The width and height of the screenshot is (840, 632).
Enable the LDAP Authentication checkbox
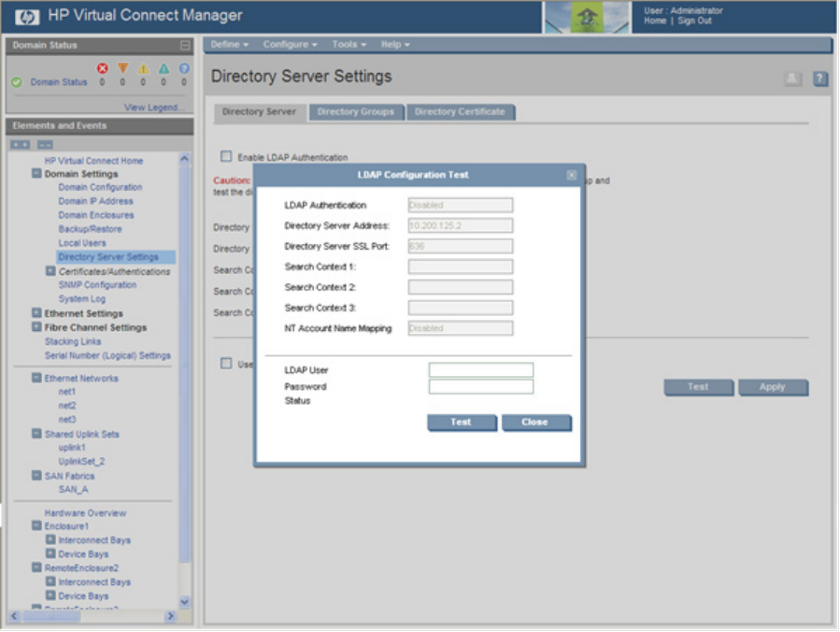coord(226,157)
